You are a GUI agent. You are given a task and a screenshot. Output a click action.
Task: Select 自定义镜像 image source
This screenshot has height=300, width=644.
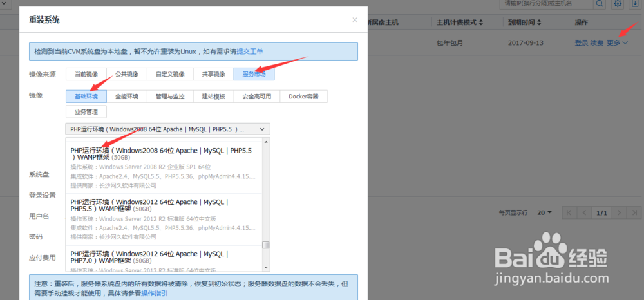point(170,74)
